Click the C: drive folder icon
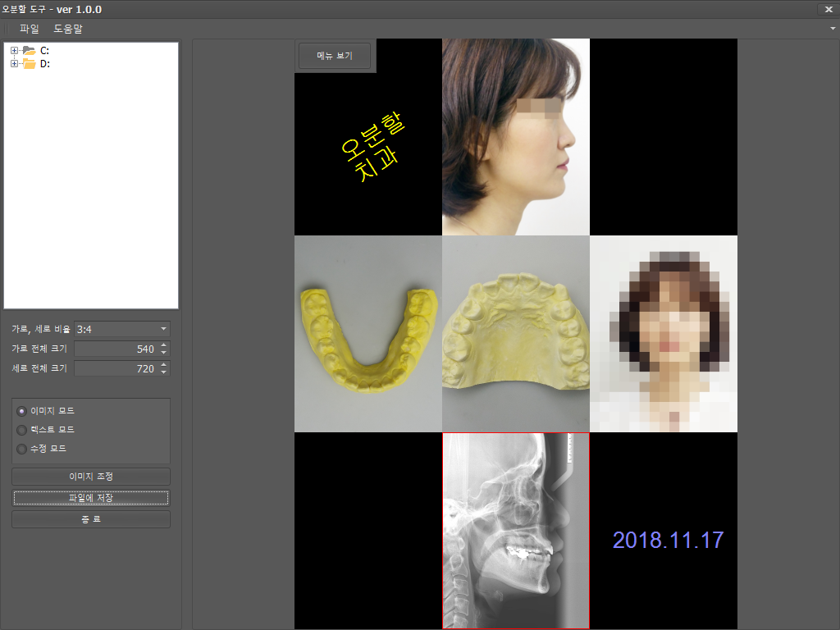Screen dimensions: 840x630 click(29, 51)
